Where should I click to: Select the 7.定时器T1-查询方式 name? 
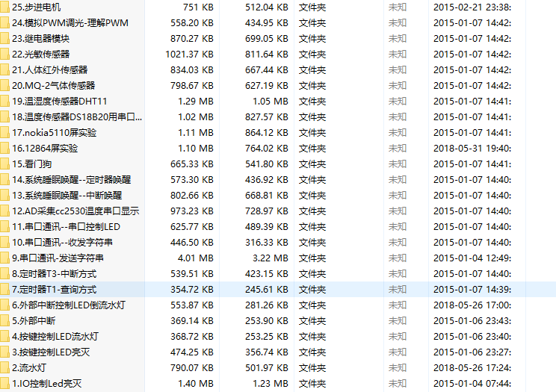(x=55, y=289)
